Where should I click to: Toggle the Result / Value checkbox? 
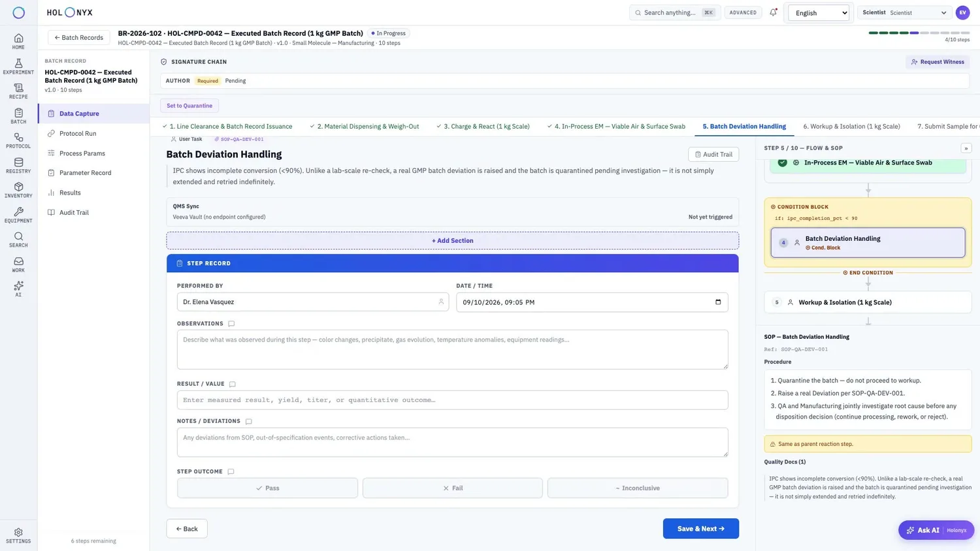pos(232,384)
